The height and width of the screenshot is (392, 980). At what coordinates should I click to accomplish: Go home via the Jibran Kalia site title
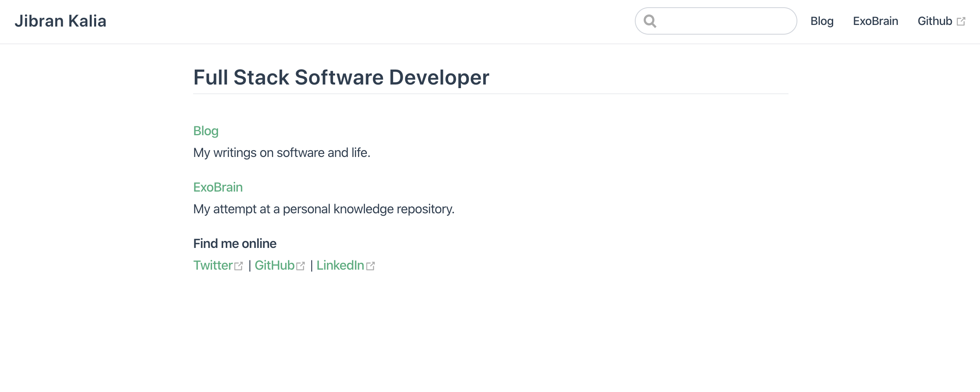pyautogui.click(x=60, y=21)
